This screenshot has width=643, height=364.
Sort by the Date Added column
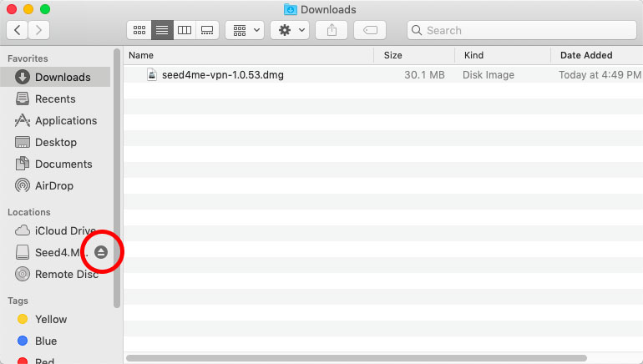596,55
